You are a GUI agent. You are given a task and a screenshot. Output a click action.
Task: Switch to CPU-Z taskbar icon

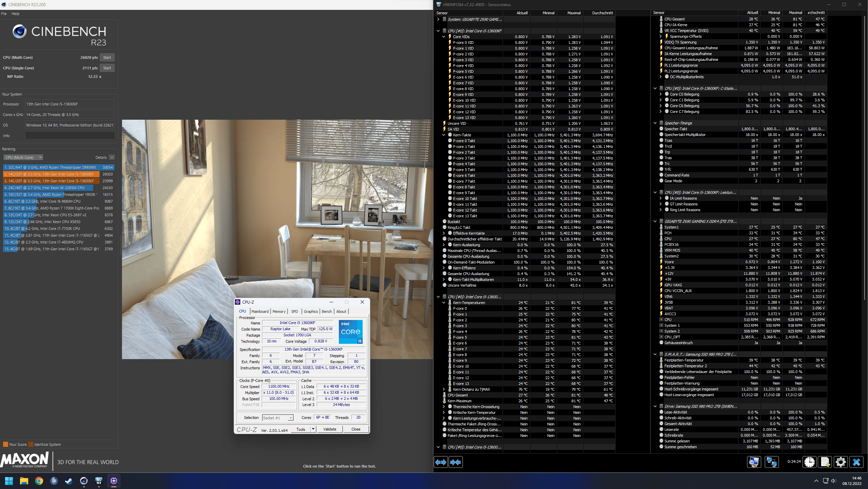(114, 481)
